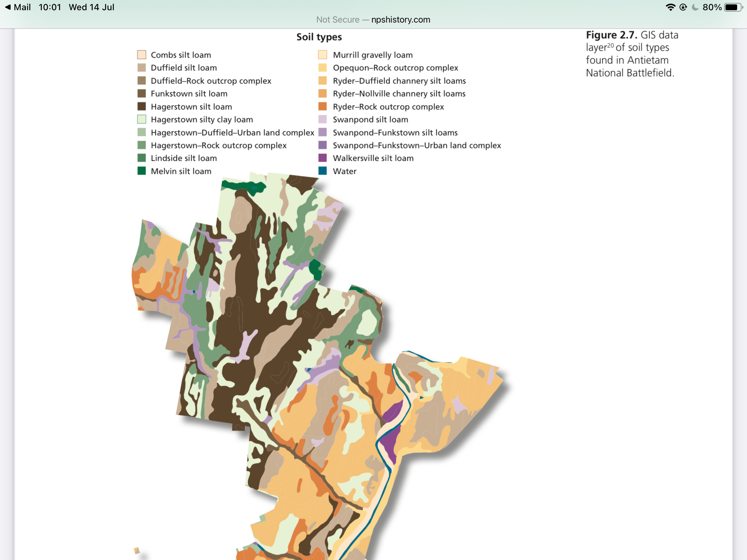Tap the battery indicator icon
747x560 pixels.
(x=733, y=7)
